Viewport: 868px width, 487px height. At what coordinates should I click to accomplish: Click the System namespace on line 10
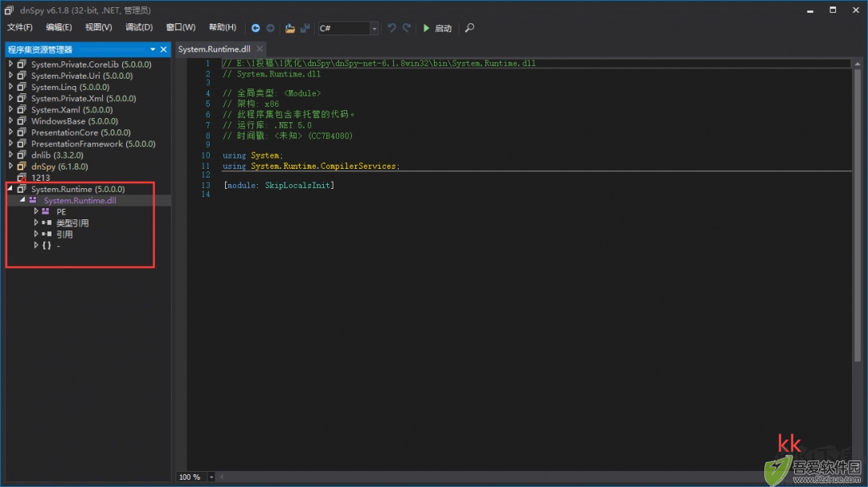(265, 156)
